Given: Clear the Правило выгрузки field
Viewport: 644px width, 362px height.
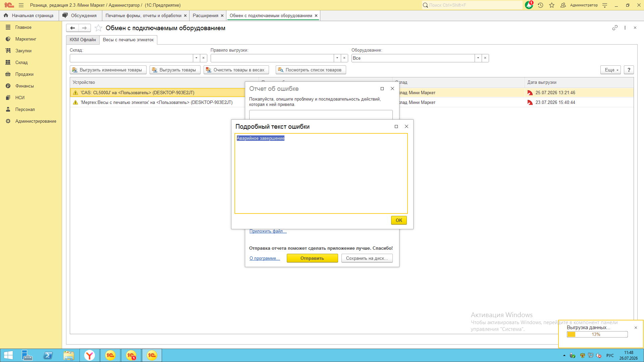Looking at the screenshot, I should point(344,58).
